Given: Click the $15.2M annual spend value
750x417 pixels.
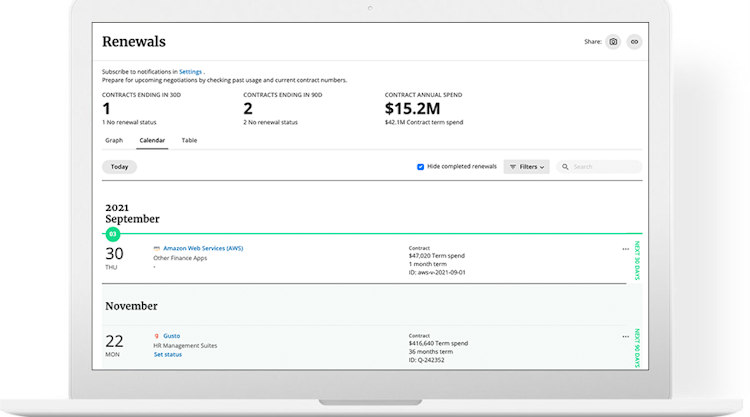Looking at the screenshot, I should [x=412, y=109].
